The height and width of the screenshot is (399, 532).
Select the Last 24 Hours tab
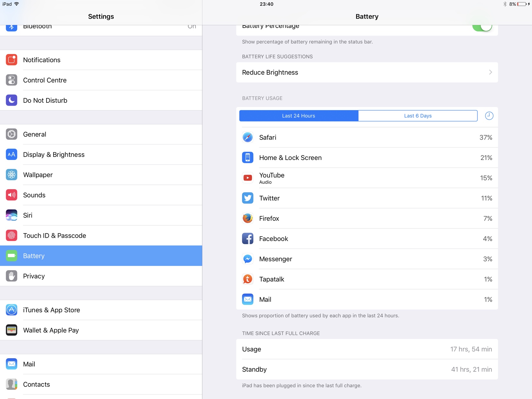click(x=299, y=116)
